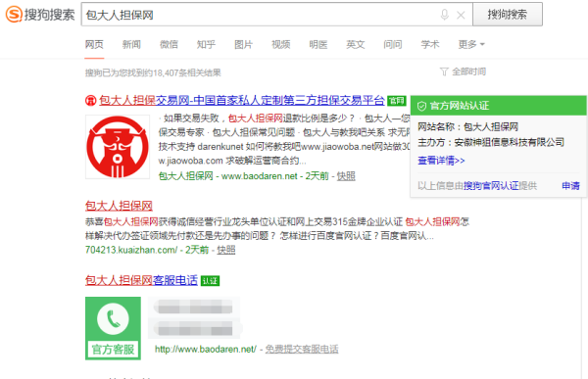
Task: Open 查看详情>> in certification popup
Action: (441, 161)
